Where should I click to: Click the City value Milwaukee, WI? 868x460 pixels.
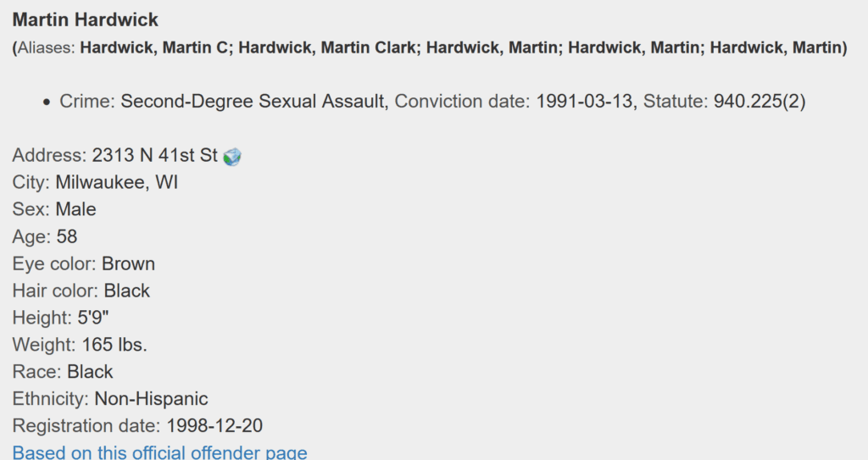pyautogui.click(x=117, y=183)
